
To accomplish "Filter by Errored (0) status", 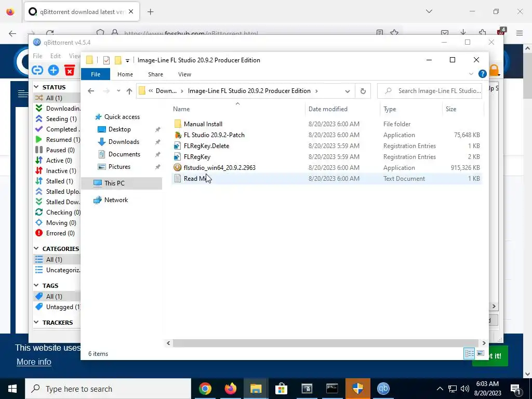I will coord(55,233).
